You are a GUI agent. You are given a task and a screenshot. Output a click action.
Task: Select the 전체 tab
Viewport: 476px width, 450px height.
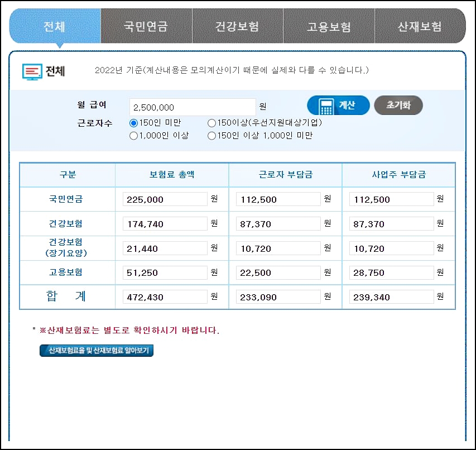point(55,26)
